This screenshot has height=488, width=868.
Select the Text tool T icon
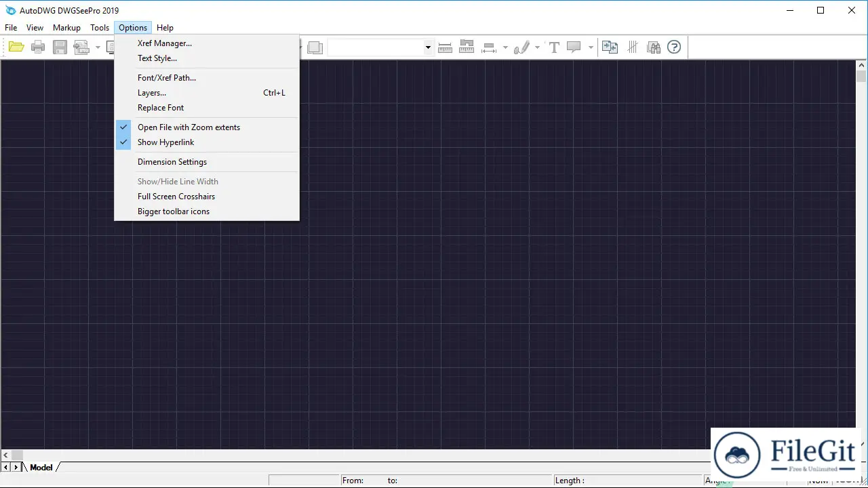[554, 47]
